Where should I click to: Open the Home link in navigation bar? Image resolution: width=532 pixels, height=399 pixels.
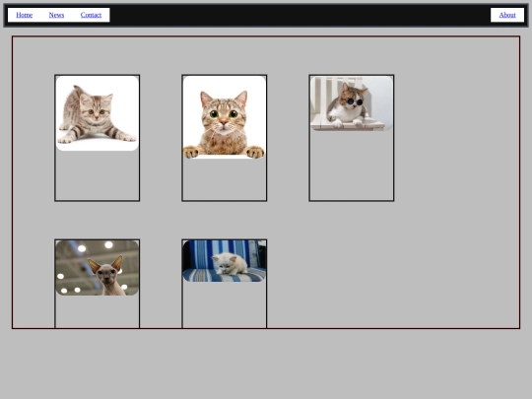(x=24, y=15)
